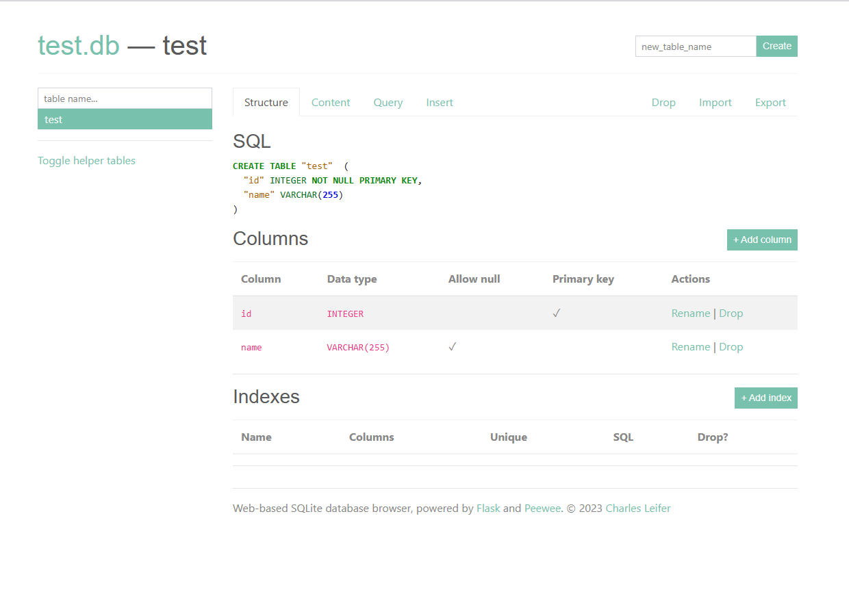Click the table name filter box
This screenshot has width=849, height=616.
[125, 98]
